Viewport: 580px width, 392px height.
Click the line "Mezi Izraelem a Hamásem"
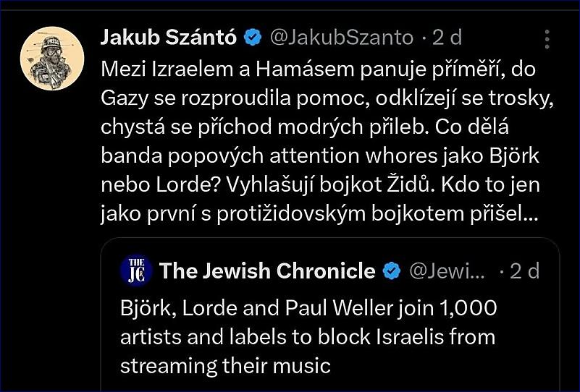[208, 69]
